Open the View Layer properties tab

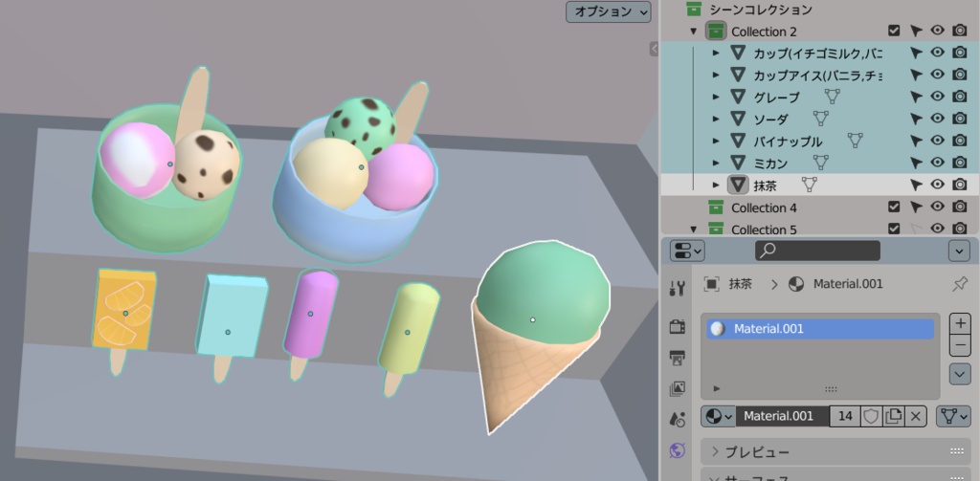pyautogui.click(x=677, y=388)
